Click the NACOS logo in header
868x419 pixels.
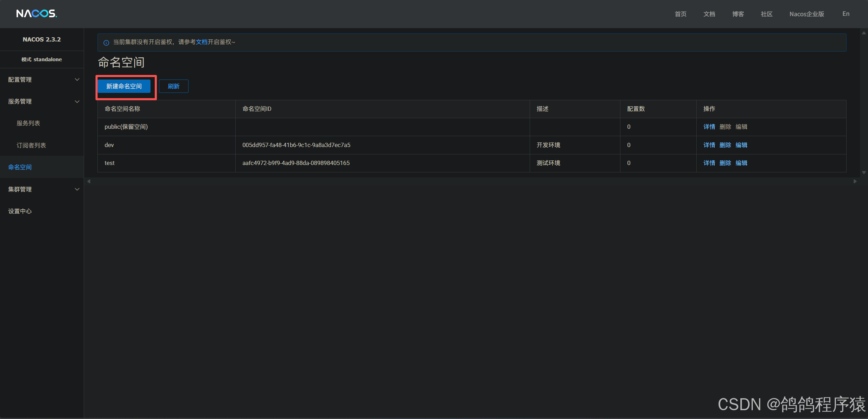[x=37, y=14]
